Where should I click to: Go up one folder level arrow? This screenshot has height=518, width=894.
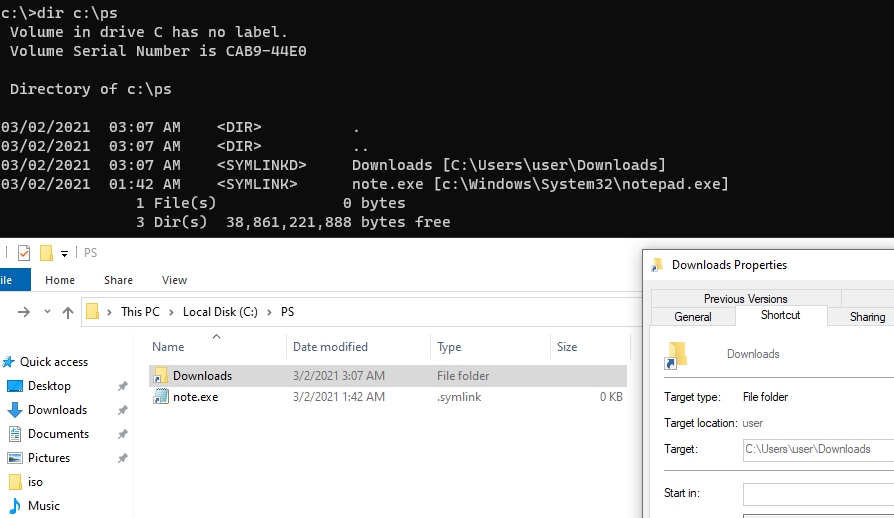(68, 312)
